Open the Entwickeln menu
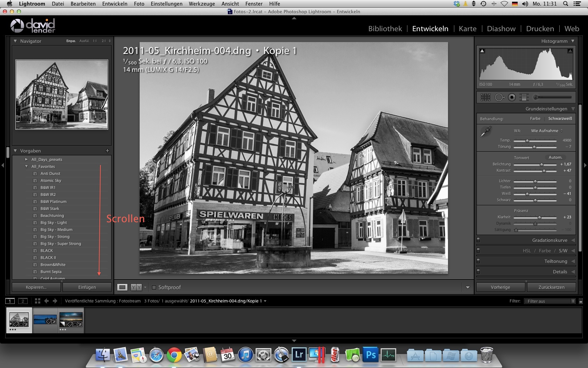This screenshot has height=368, width=588. [x=115, y=4]
